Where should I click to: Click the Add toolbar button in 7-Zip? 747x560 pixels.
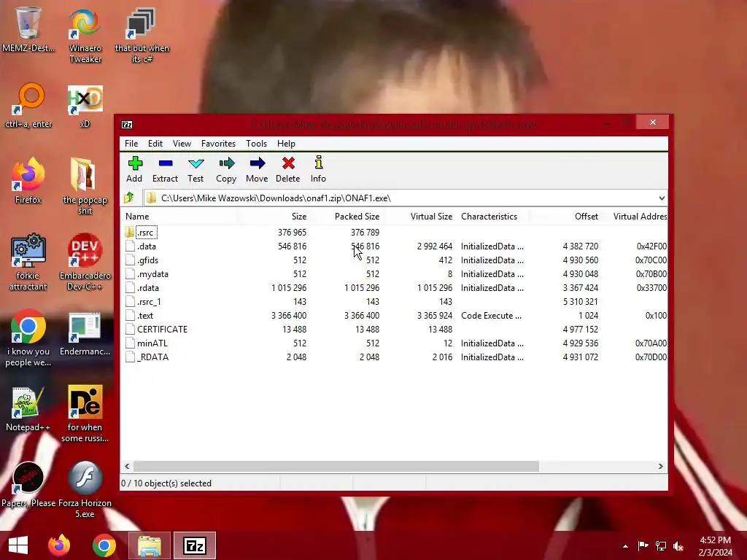[x=134, y=169]
